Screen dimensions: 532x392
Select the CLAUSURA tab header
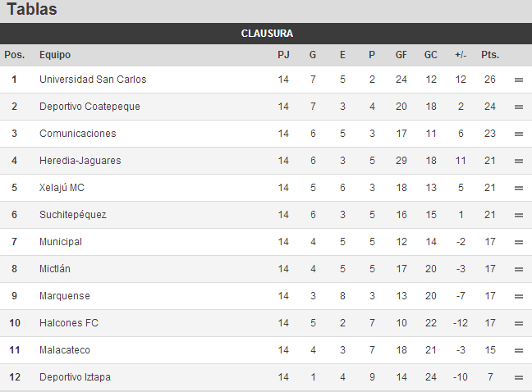coord(267,34)
